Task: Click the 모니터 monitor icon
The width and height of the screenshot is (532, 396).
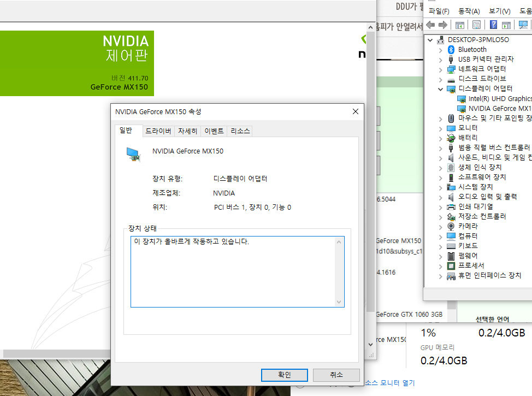Action: click(x=451, y=128)
